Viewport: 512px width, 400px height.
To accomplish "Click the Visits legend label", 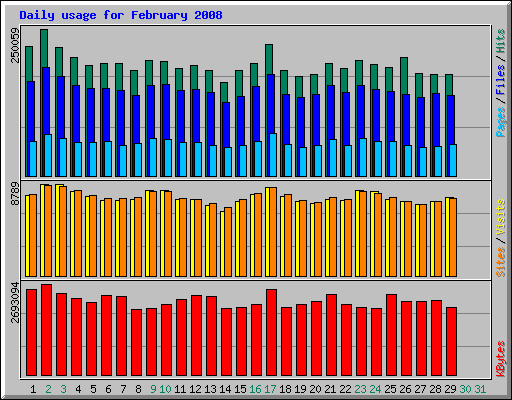I will pos(501,218).
